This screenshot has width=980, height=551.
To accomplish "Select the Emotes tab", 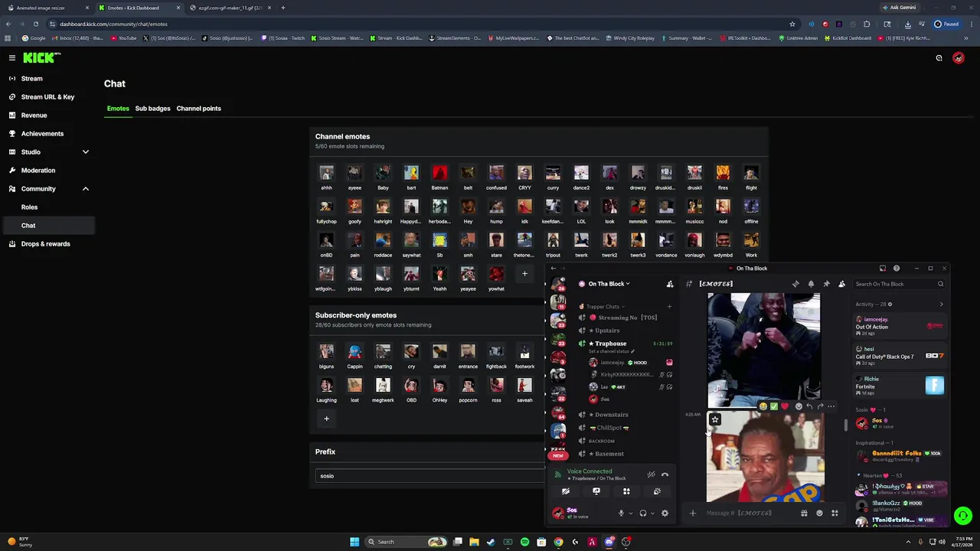I will 118,109.
